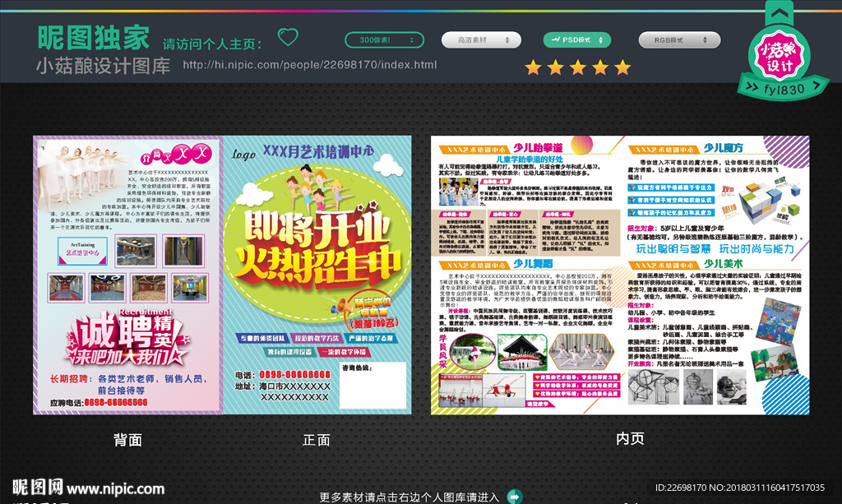The width and height of the screenshot is (842, 504).
Task: Select the inner pages spread thumbnail
Action: tap(620, 275)
